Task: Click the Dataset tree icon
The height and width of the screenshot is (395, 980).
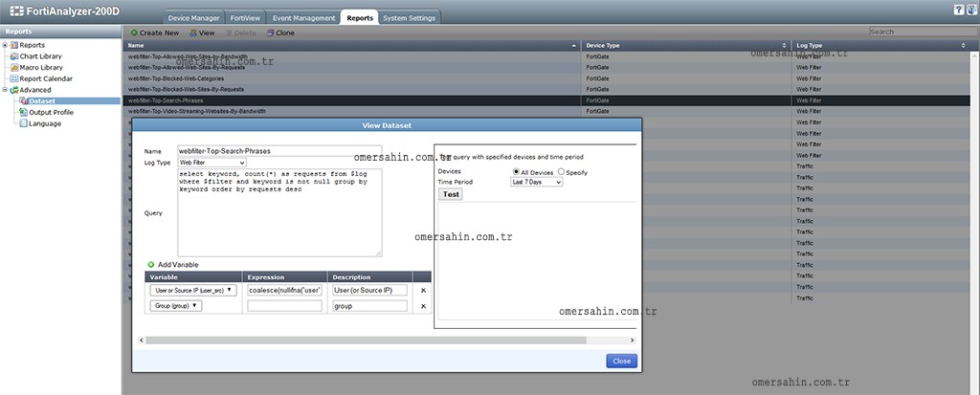Action: pyautogui.click(x=24, y=100)
